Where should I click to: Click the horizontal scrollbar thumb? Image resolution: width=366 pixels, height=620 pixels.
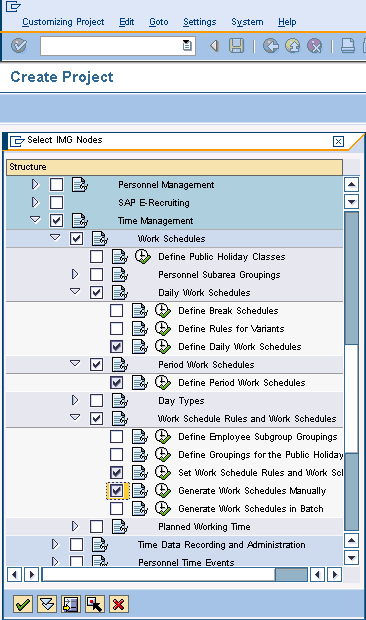pyautogui.click(x=291, y=574)
